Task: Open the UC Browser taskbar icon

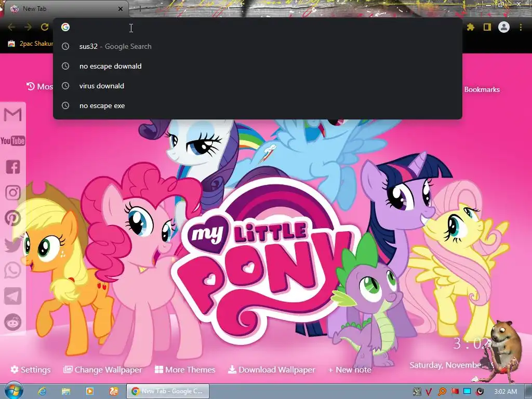Action: 114,391
